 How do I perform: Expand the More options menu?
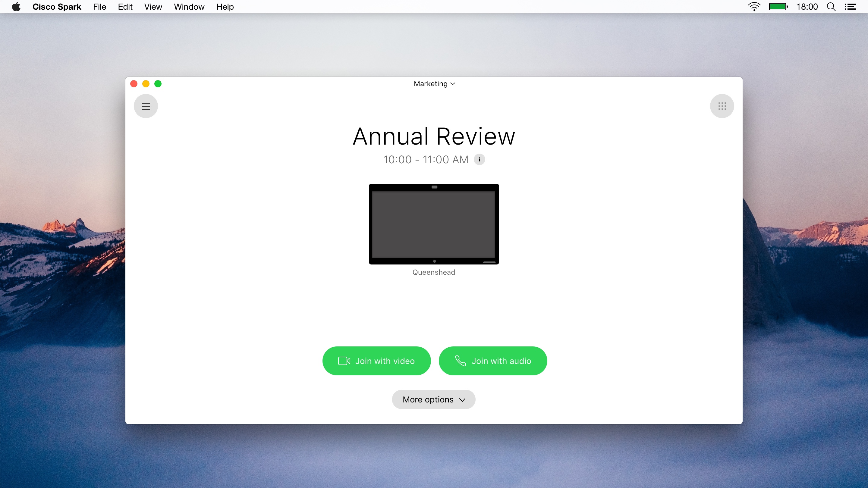pyautogui.click(x=434, y=399)
